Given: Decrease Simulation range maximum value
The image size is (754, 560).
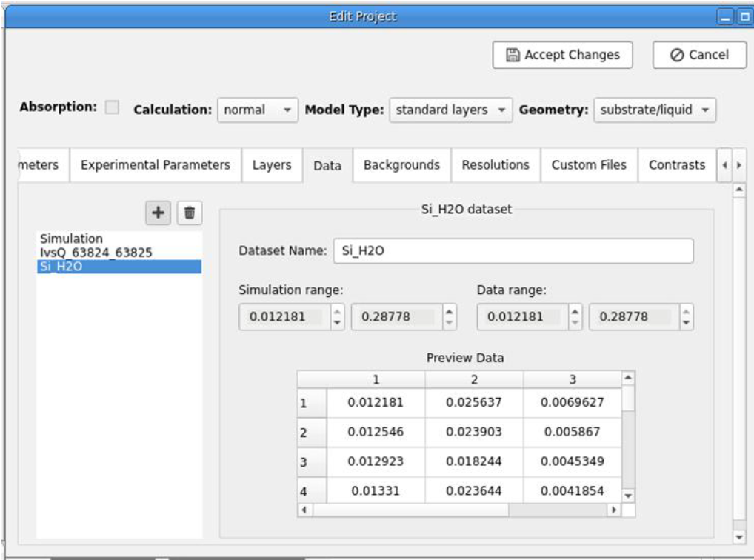Looking at the screenshot, I should pyautogui.click(x=449, y=323).
